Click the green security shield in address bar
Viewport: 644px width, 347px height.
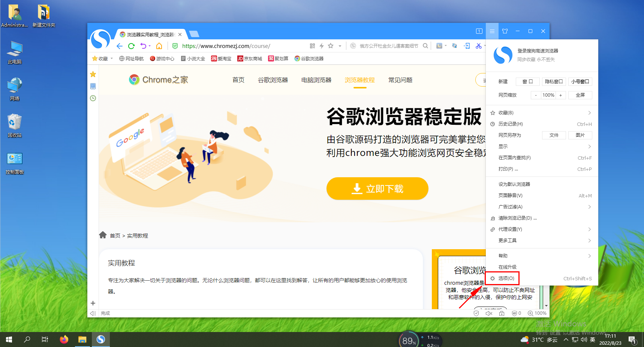(175, 46)
